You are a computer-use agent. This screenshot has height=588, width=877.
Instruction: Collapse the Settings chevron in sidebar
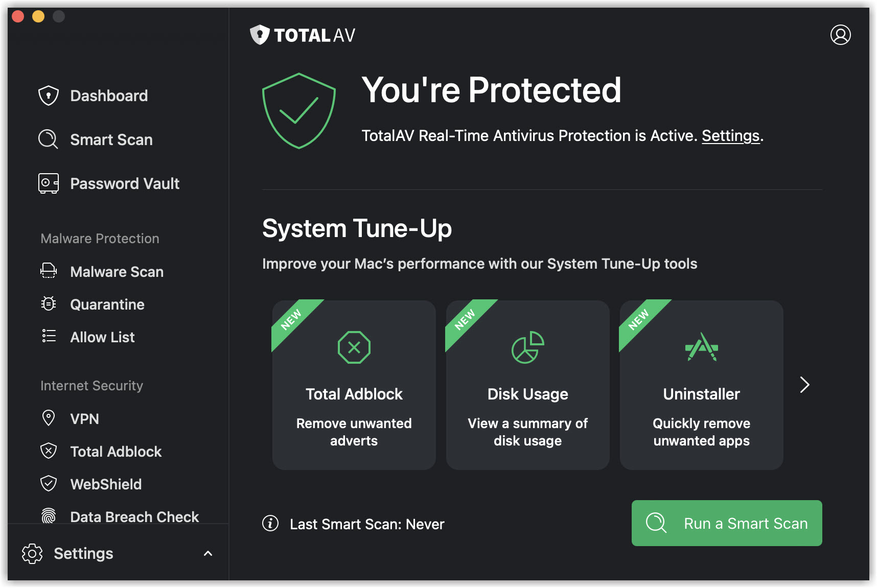tap(208, 554)
